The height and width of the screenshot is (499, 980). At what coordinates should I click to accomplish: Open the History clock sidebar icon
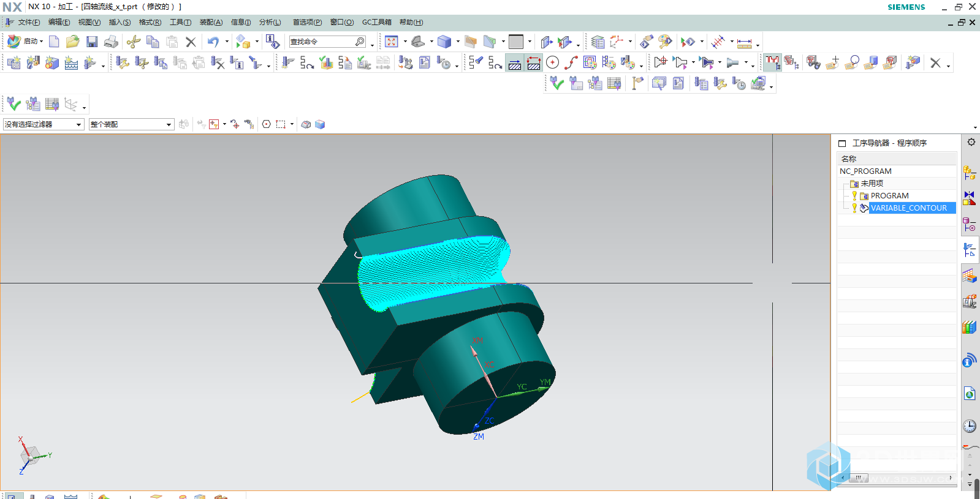tap(970, 426)
